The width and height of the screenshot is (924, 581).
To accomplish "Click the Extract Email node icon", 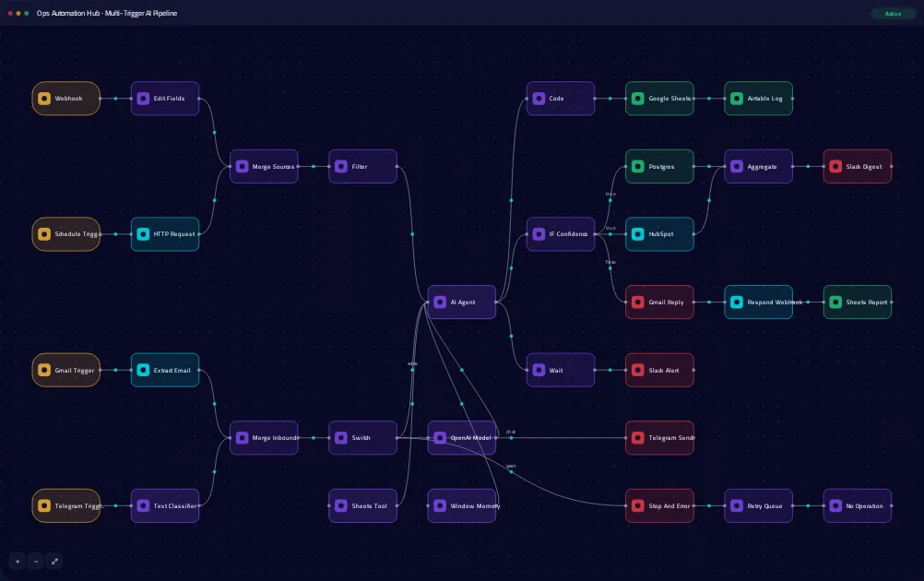I will pyautogui.click(x=143, y=370).
